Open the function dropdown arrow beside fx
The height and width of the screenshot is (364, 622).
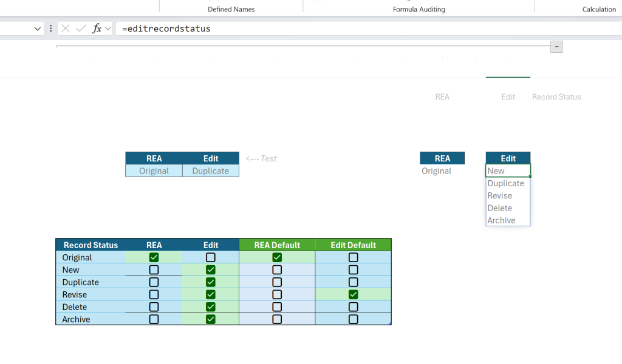[108, 29]
